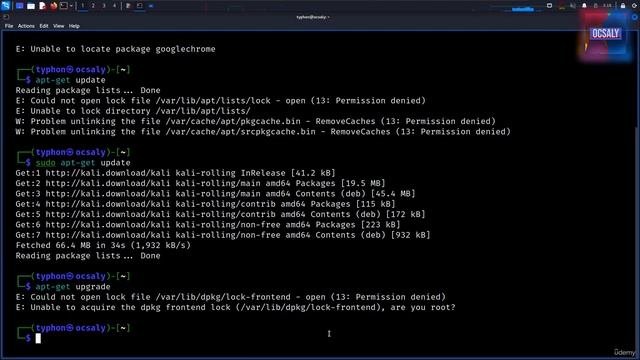The image size is (640, 360).
Task: Open the File menu
Action: click(x=9, y=26)
